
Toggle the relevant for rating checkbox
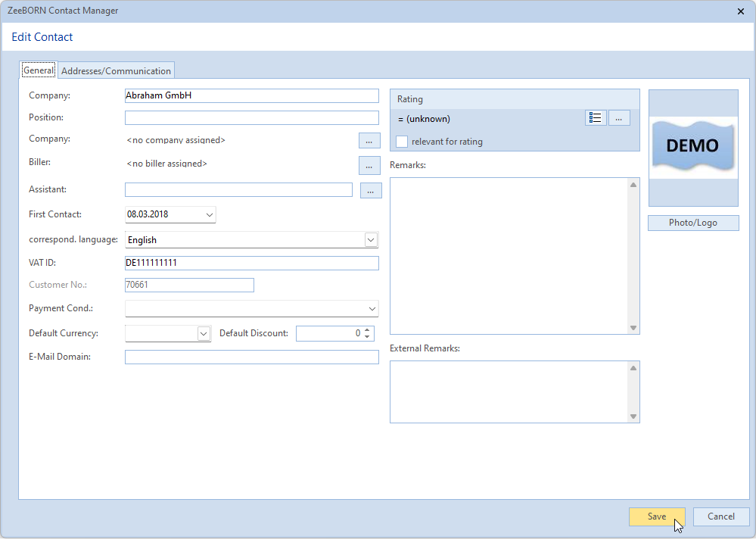(402, 142)
